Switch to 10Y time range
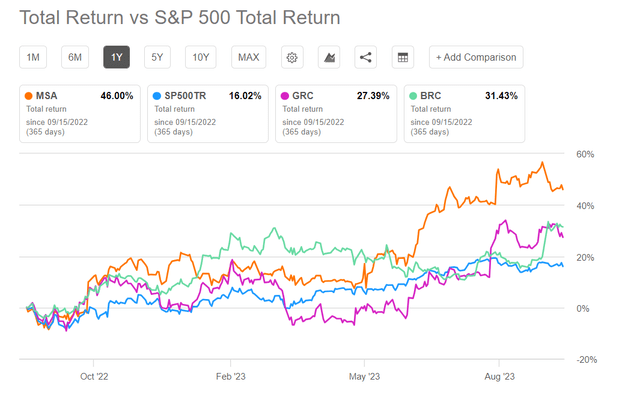This screenshot has width=640, height=394. point(200,57)
